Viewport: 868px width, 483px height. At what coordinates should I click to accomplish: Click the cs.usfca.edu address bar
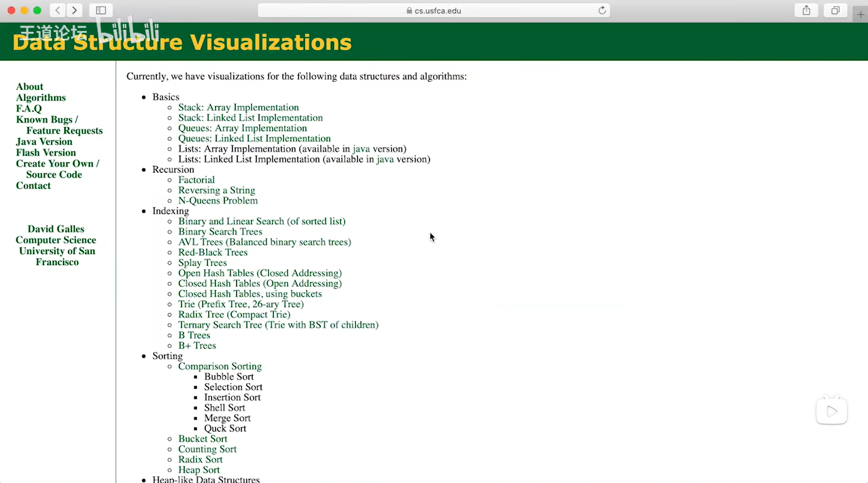(x=434, y=10)
